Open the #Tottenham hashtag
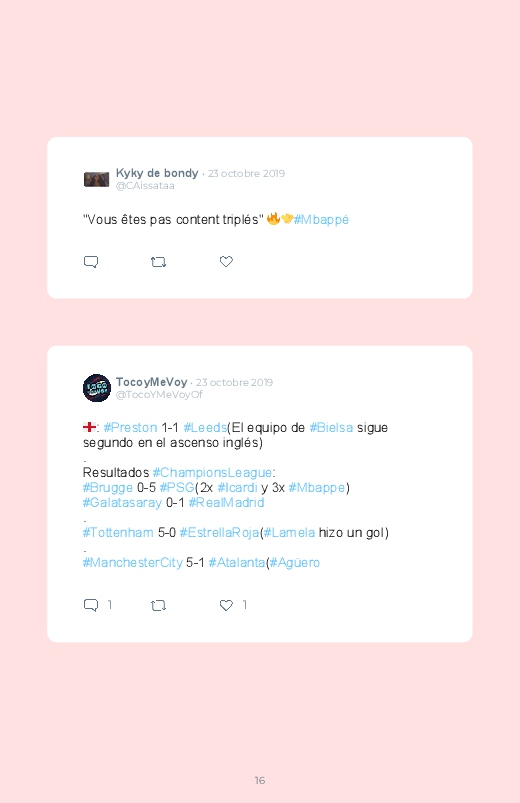 coord(118,533)
